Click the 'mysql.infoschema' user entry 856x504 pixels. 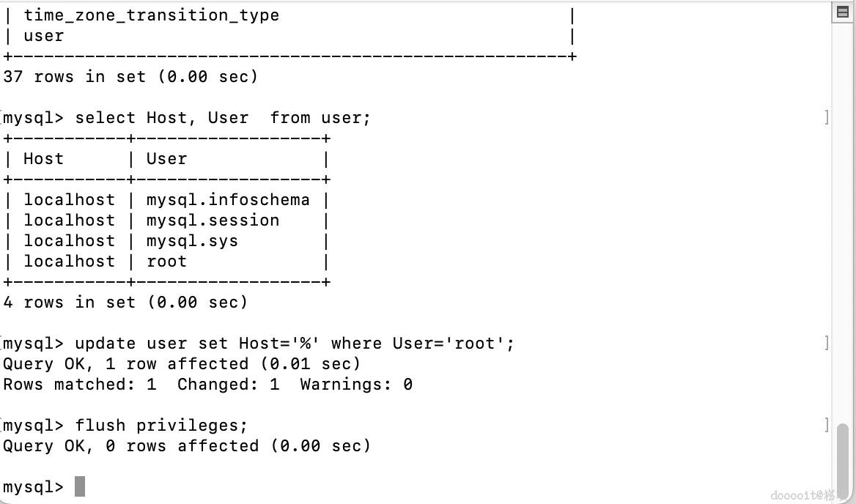point(228,200)
